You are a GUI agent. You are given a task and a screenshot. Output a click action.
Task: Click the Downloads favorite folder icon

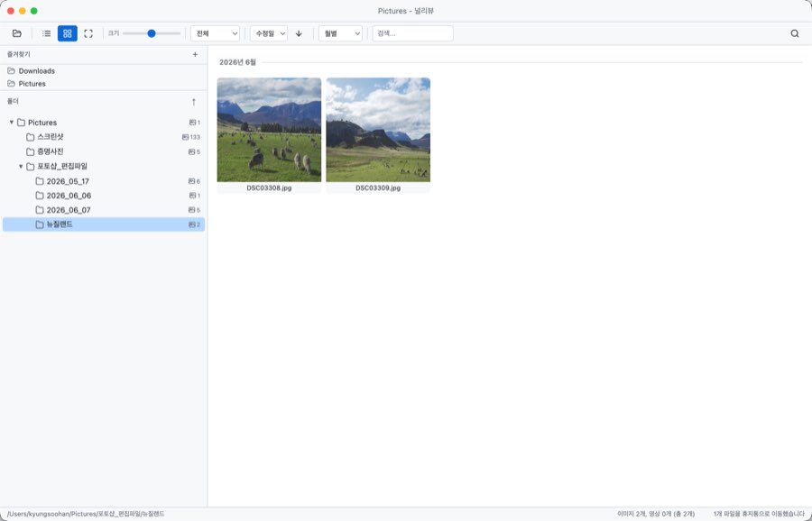pos(12,71)
